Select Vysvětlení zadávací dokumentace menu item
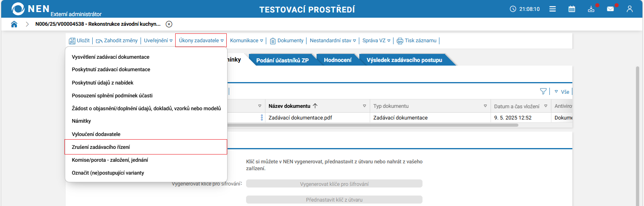Screen dimensions: 644x206 coord(146,57)
